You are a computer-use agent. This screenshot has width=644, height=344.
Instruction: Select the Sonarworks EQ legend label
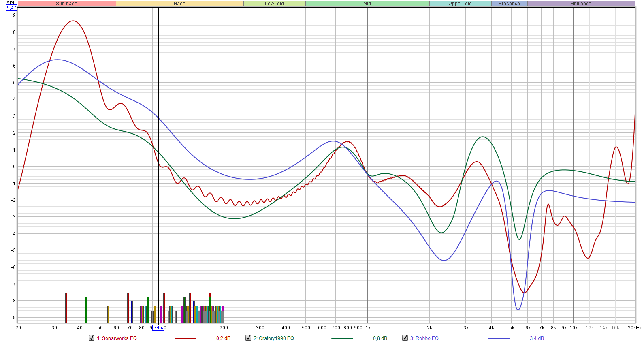[x=117, y=338]
